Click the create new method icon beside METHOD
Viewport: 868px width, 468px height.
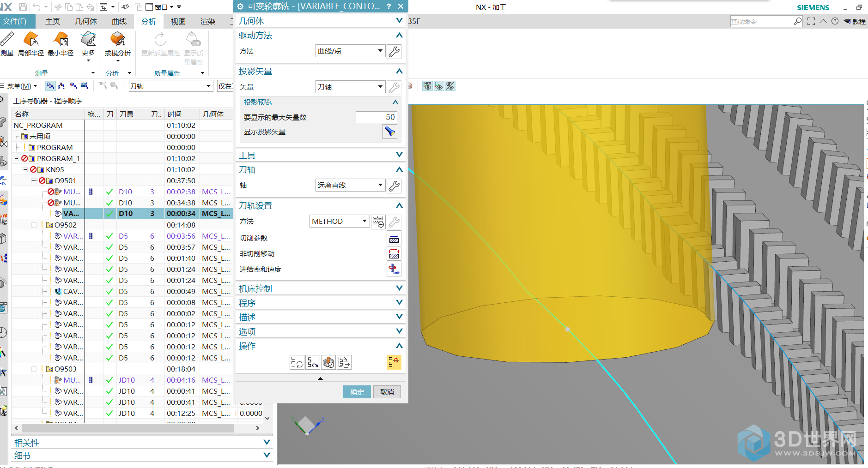[378, 222]
